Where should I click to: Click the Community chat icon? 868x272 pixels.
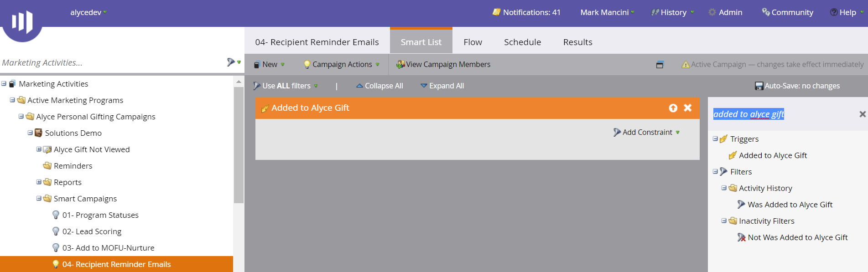tap(766, 12)
